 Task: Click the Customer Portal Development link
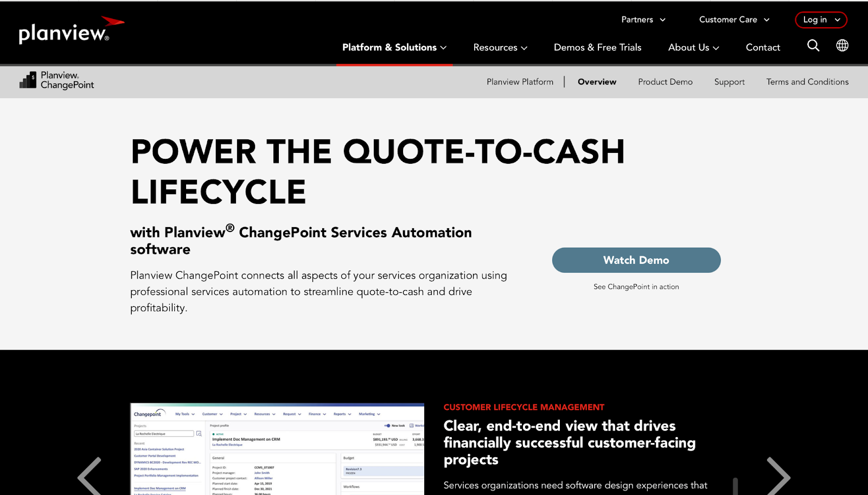pyautogui.click(x=155, y=456)
